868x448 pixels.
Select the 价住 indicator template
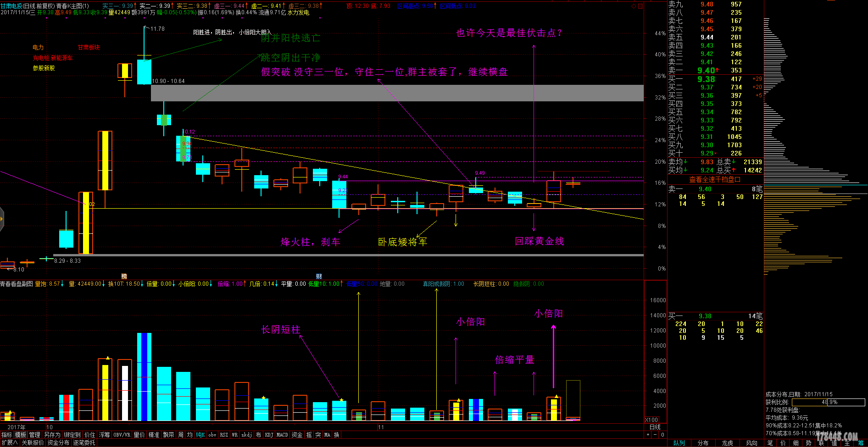[90, 435]
